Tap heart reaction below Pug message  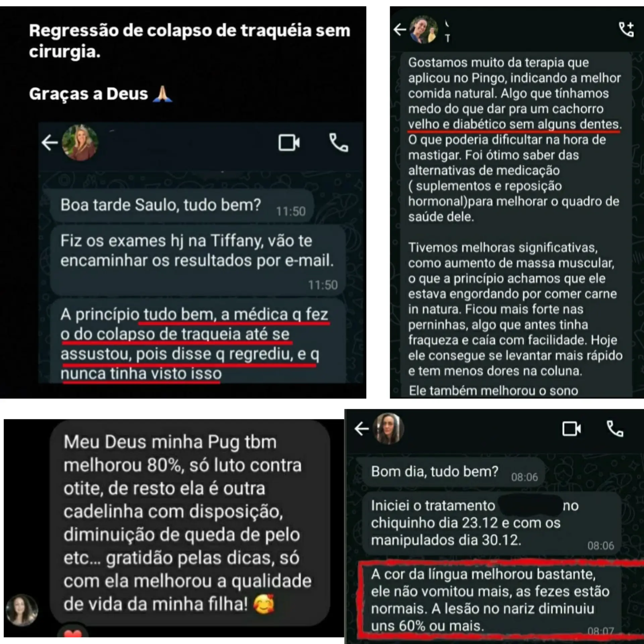(x=72, y=633)
